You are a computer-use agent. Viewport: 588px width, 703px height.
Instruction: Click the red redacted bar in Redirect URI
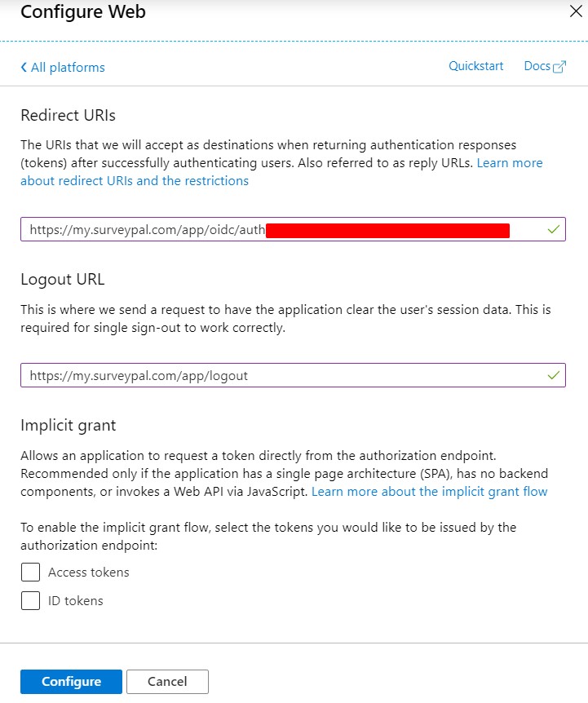387,231
